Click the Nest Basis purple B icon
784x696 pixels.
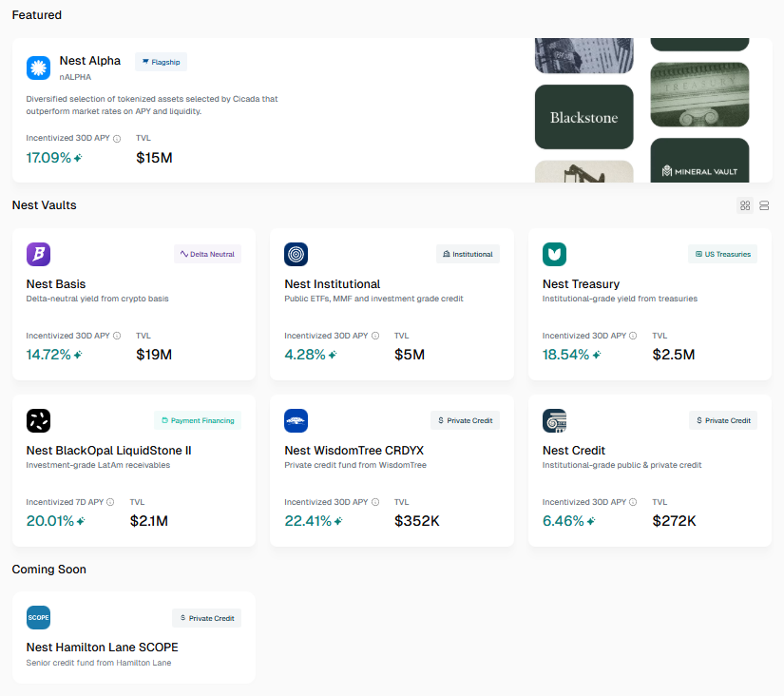(39, 254)
